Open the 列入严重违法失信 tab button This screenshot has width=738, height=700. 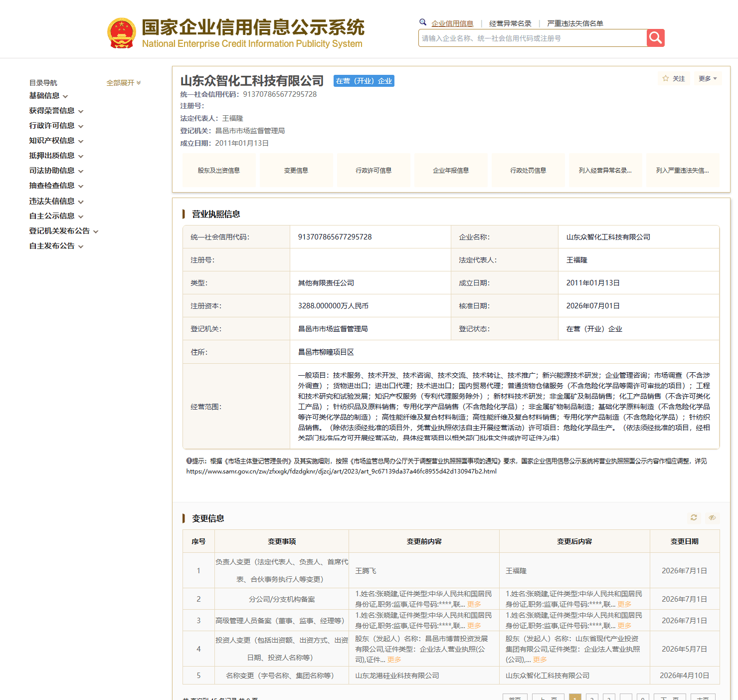[683, 171]
